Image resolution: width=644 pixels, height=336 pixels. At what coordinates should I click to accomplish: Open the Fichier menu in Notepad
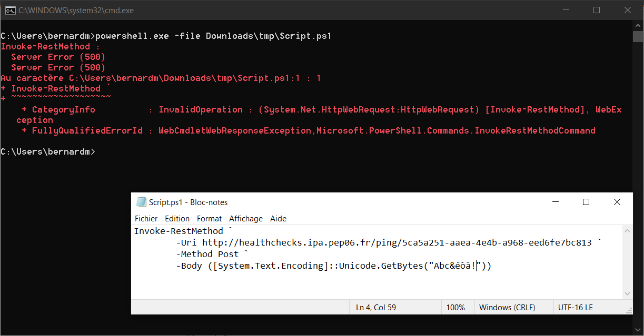click(146, 218)
